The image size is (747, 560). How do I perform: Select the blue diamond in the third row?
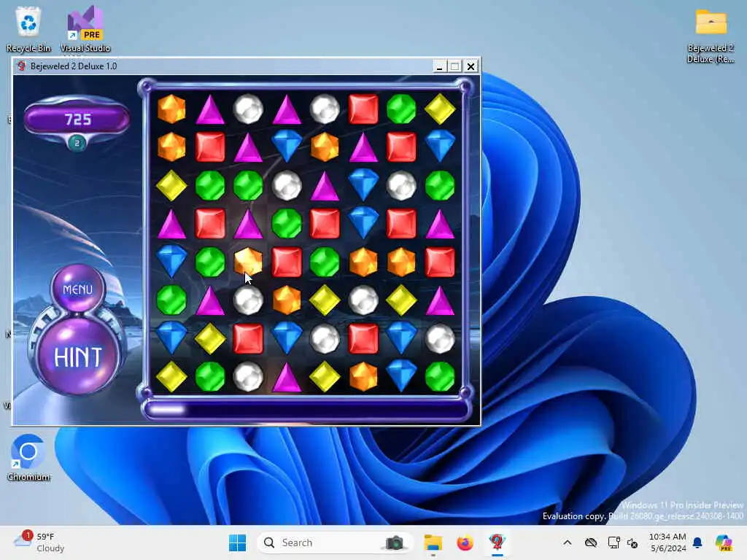363,185
